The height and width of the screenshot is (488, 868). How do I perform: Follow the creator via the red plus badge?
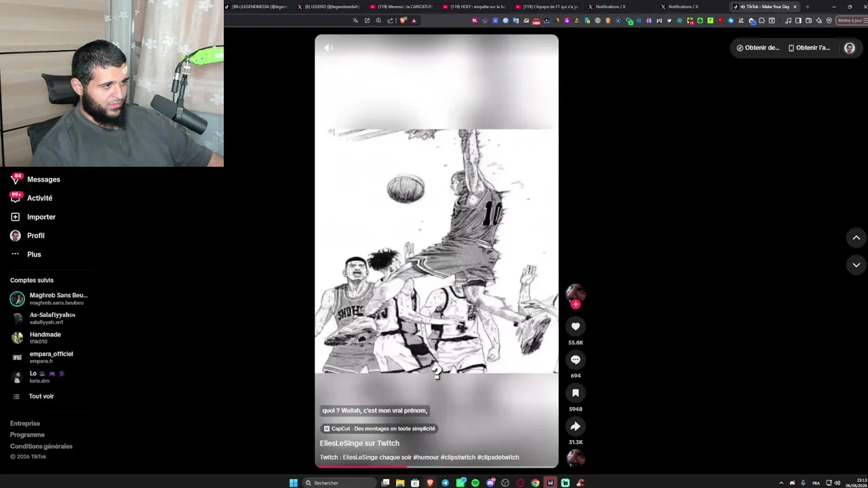point(576,304)
